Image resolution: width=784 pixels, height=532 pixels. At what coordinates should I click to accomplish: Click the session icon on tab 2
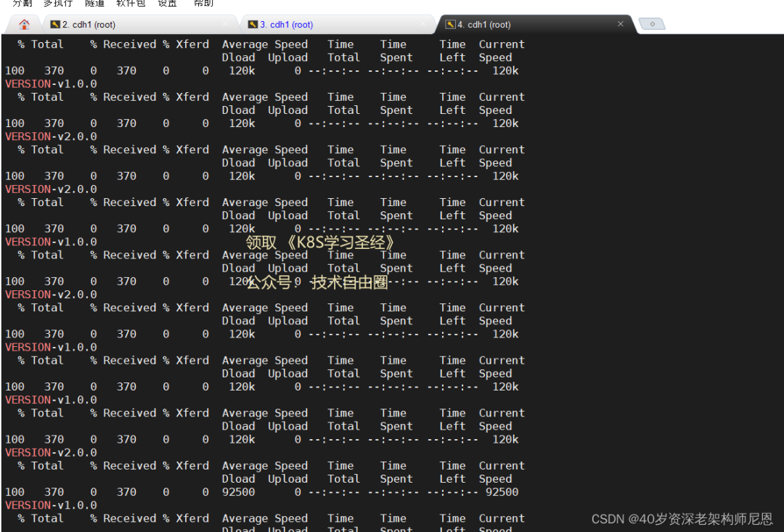(55, 24)
